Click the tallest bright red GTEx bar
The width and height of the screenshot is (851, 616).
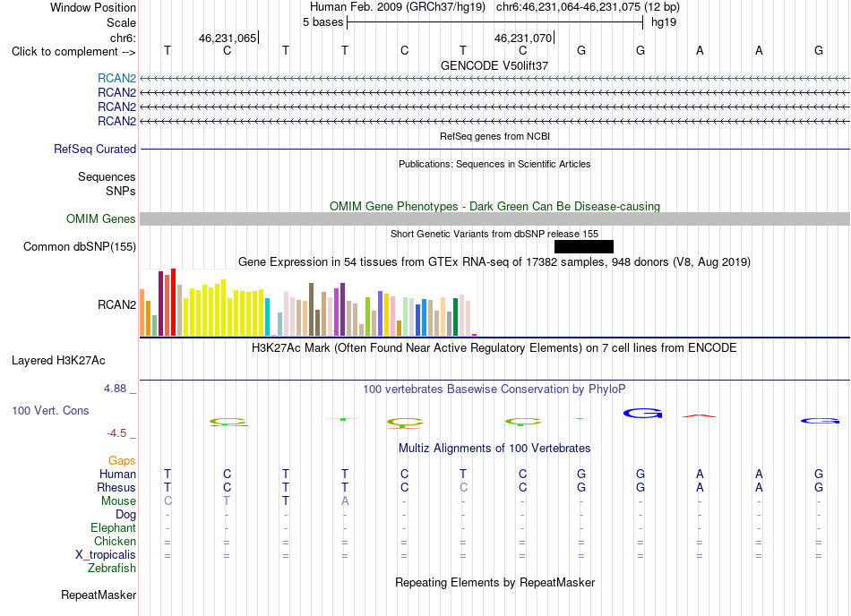(x=173, y=302)
